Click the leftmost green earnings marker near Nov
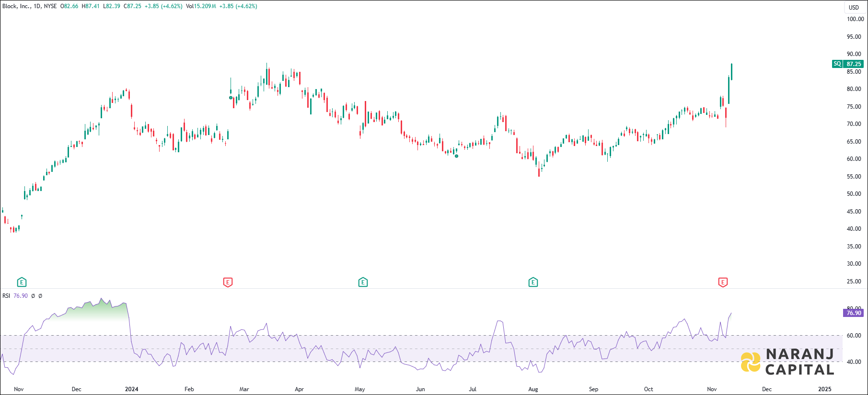 pyautogui.click(x=22, y=282)
